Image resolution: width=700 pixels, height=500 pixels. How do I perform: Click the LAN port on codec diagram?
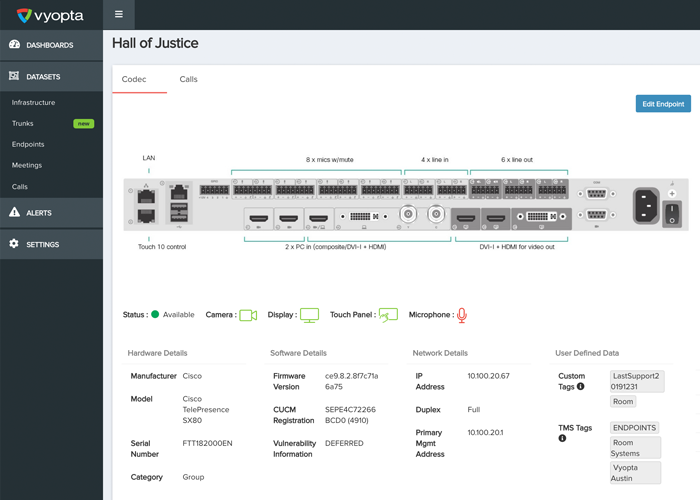click(146, 197)
